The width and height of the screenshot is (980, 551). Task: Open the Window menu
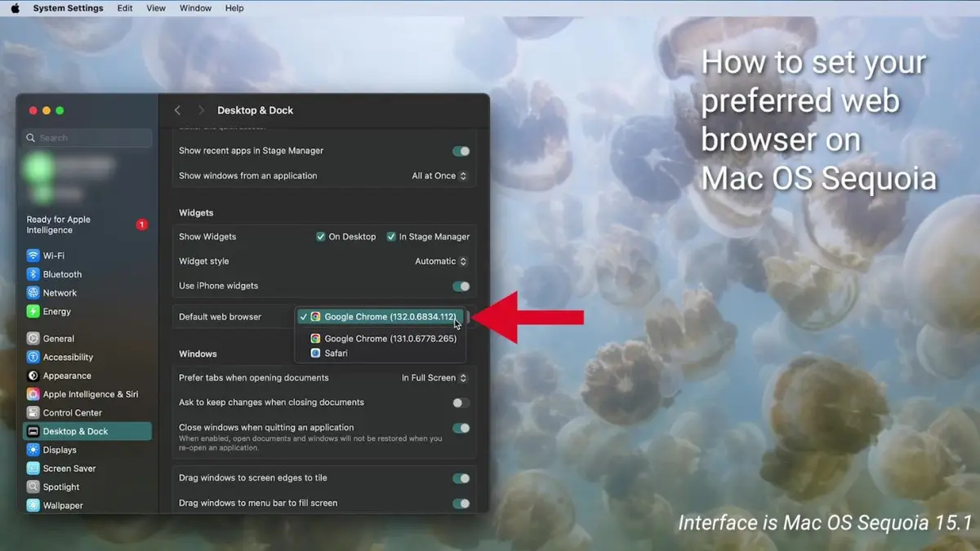195,8
